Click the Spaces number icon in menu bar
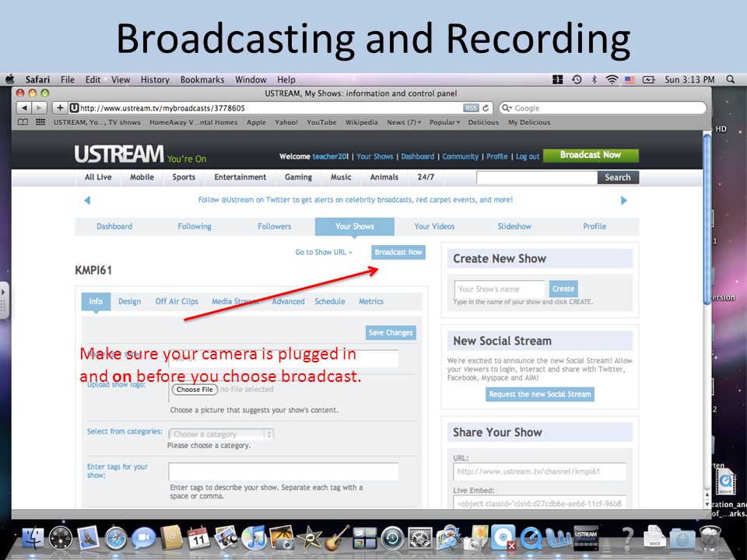The height and width of the screenshot is (560, 747). 558,79
